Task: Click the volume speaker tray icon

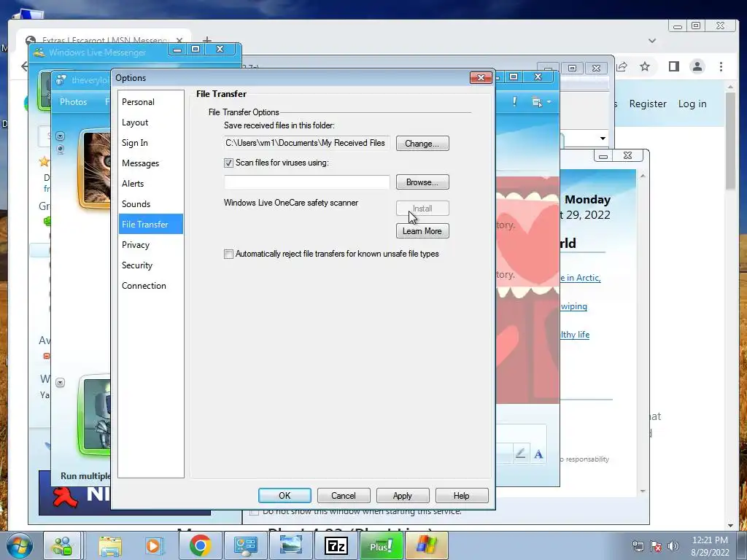Action: (673, 546)
